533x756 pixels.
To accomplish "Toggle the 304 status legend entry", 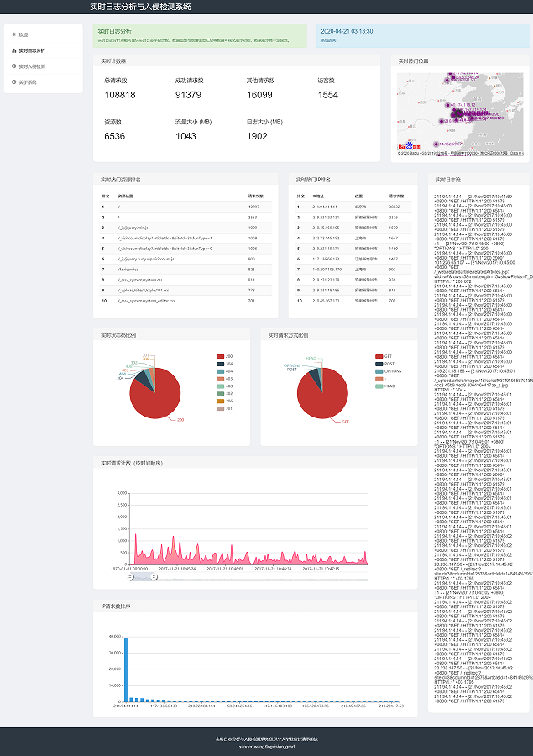I will click(x=225, y=364).
